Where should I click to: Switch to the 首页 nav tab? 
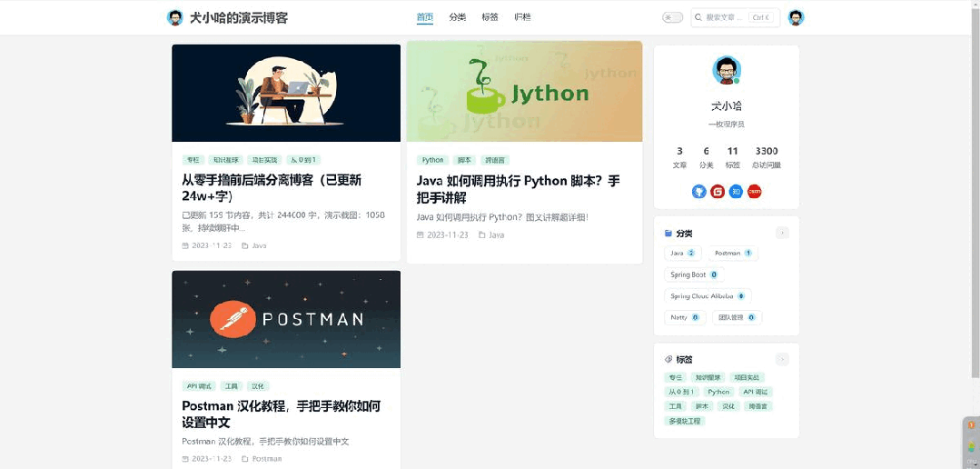click(x=425, y=17)
